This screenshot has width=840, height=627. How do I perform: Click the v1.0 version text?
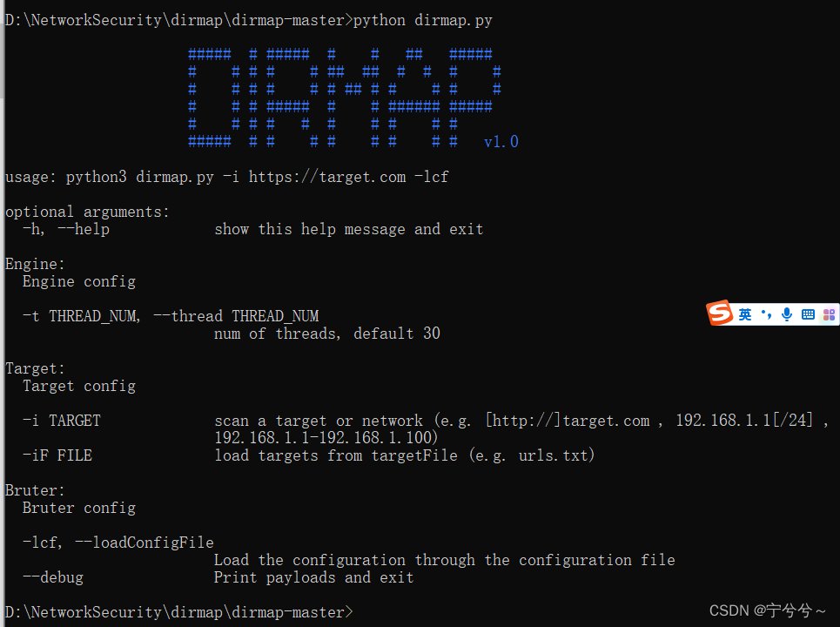[501, 141]
